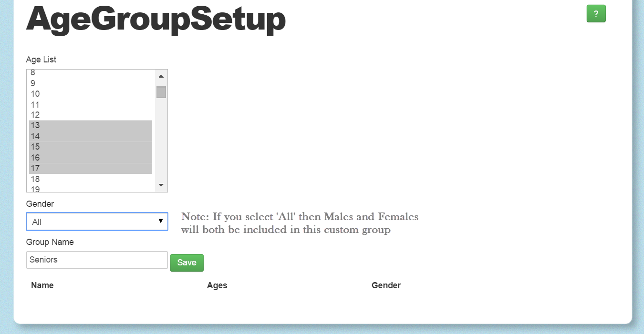Open help with the green question mark button
The height and width of the screenshot is (334, 644).
pos(596,14)
